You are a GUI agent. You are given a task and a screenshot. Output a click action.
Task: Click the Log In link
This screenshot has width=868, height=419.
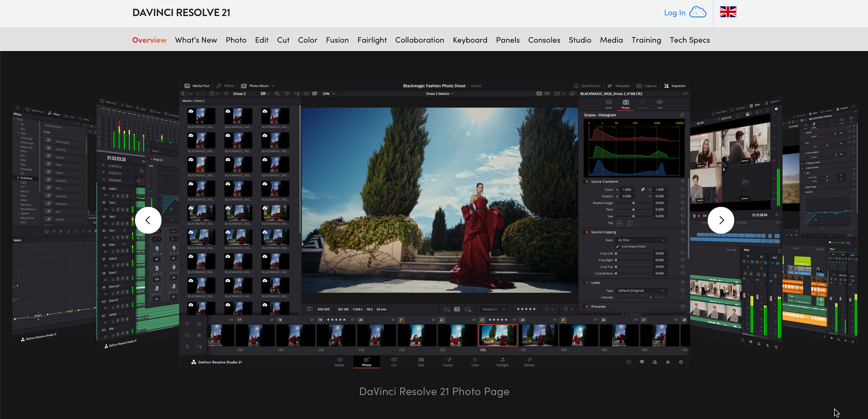(x=675, y=13)
